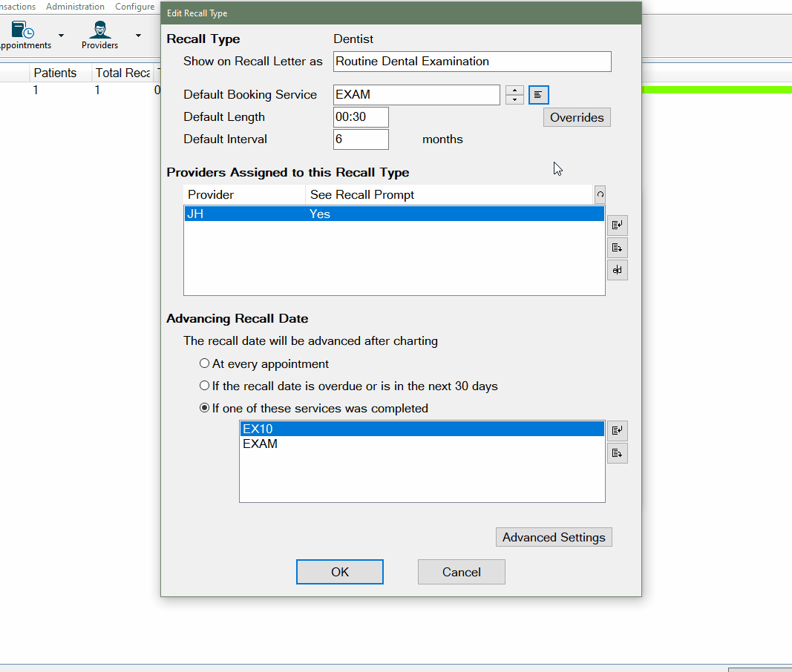Open the Configure menu

135,7
